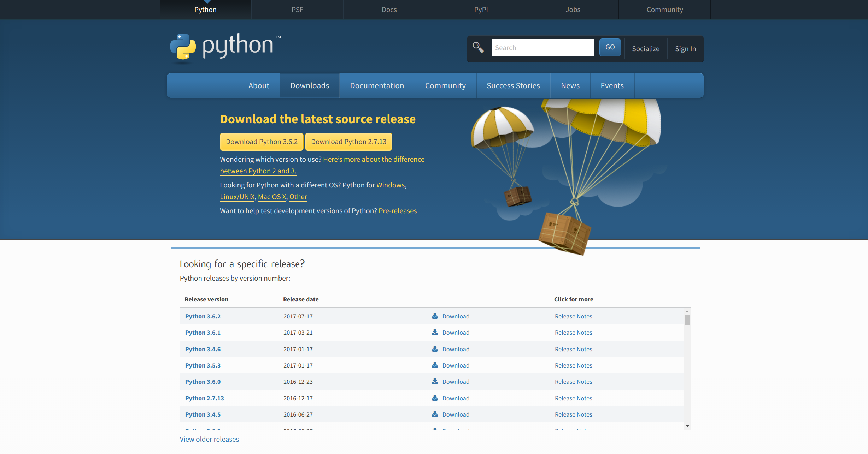The width and height of the screenshot is (868, 454).
Task: Open the Python 3.6.1 release link
Action: [203, 333]
